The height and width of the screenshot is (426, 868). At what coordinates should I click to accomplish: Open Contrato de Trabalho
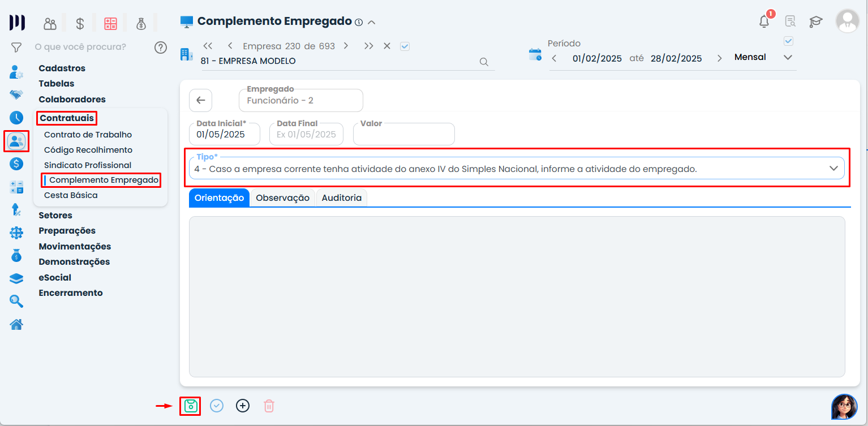88,135
